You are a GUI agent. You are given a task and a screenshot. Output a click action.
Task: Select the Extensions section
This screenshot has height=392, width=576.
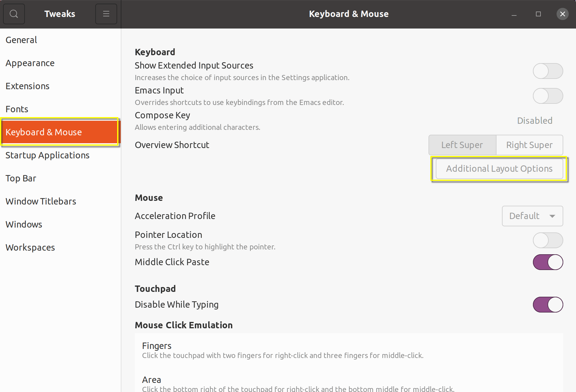(27, 86)
